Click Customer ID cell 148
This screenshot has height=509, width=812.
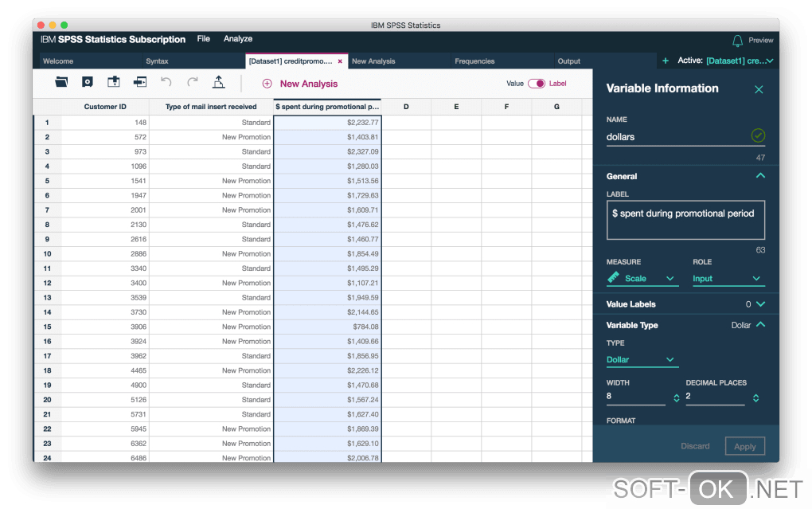pyautogui.click(x=105, y=123)
